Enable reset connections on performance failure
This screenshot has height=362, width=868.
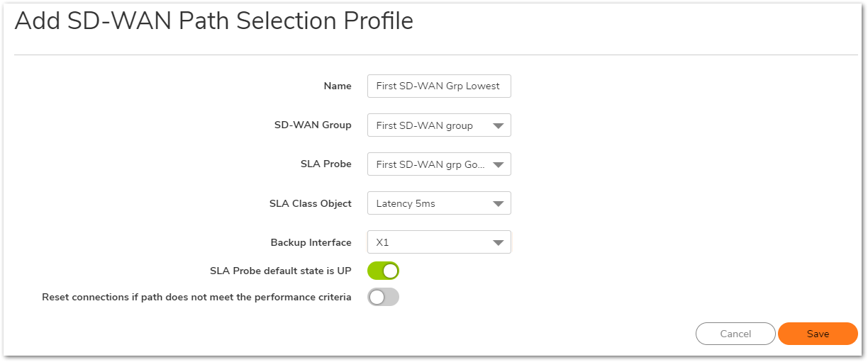pos(383,298)
